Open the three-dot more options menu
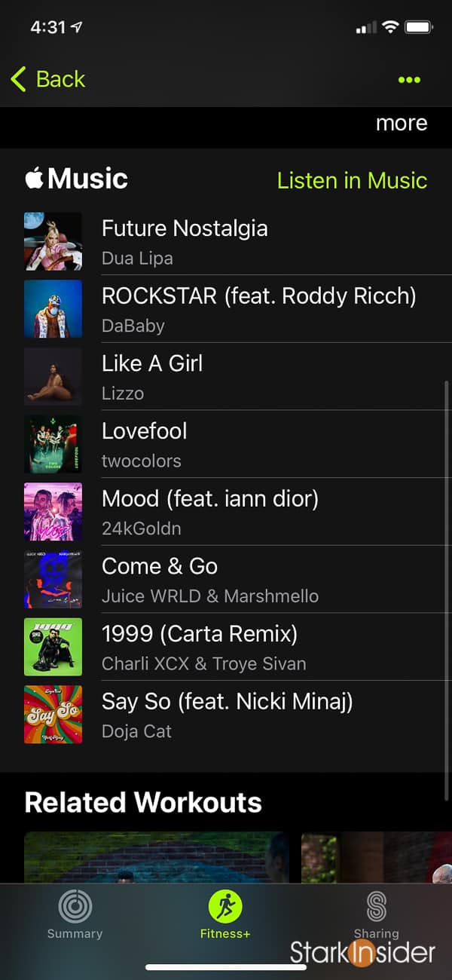452x980 pixels. click(x=409, y=80)
